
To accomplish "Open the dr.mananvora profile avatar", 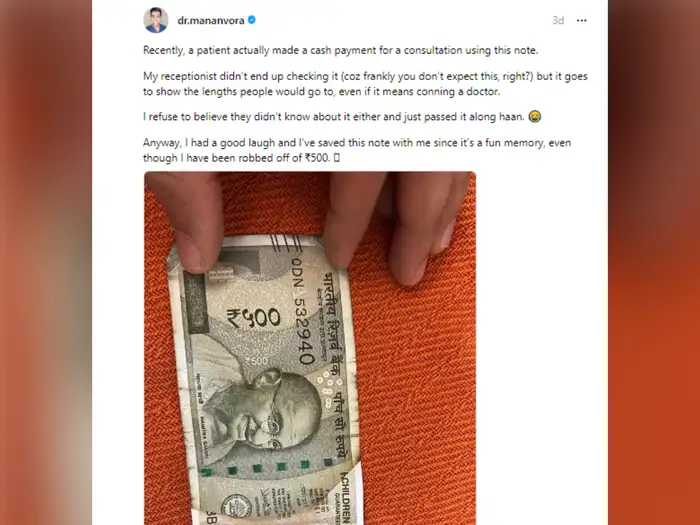I will point(156,20).
